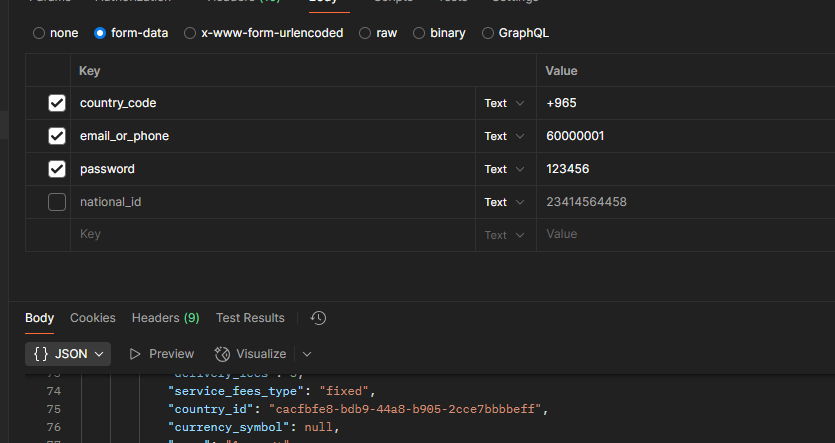Screen dimensions: 835x443
Task: Open the Text type dropdown for country_code
Action: [x=504, y=103]
